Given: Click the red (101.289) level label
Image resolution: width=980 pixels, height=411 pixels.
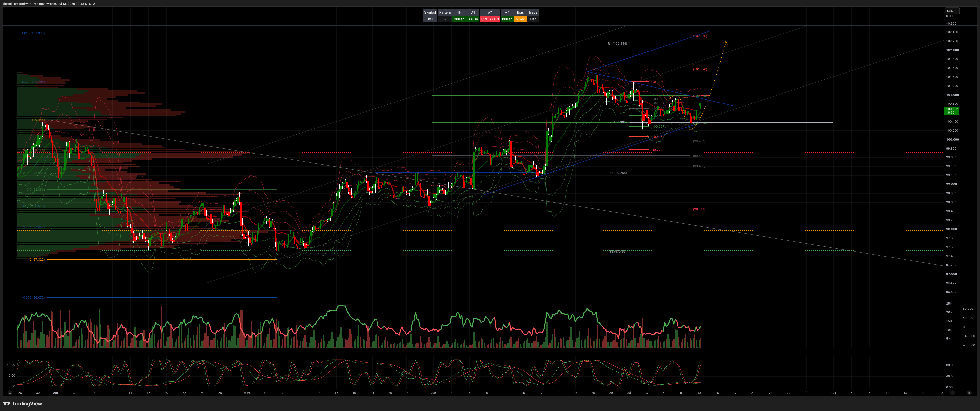Looking at the screenshot, I should point(658,82).
